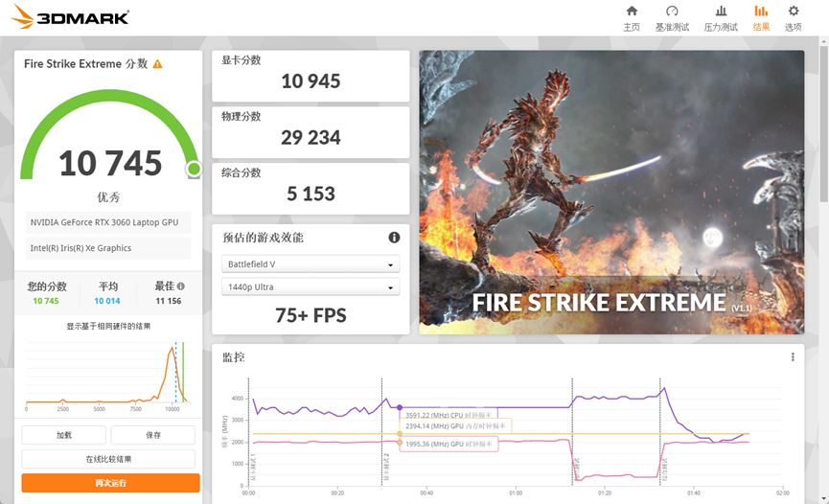This screenshot has height=504, width=829.
Task: Click warning icon beside Fire Strike Extreme 分数
Action: [x=157, y=64]
